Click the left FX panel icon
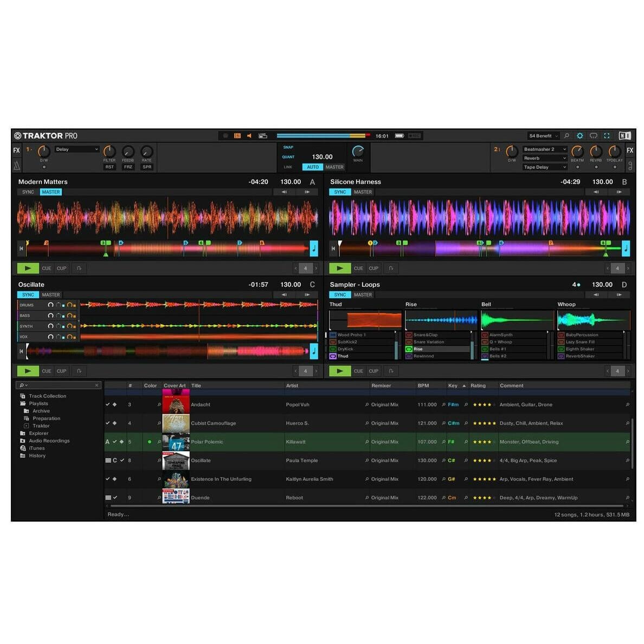The image size is (644, 644). [x=16, y=150]
